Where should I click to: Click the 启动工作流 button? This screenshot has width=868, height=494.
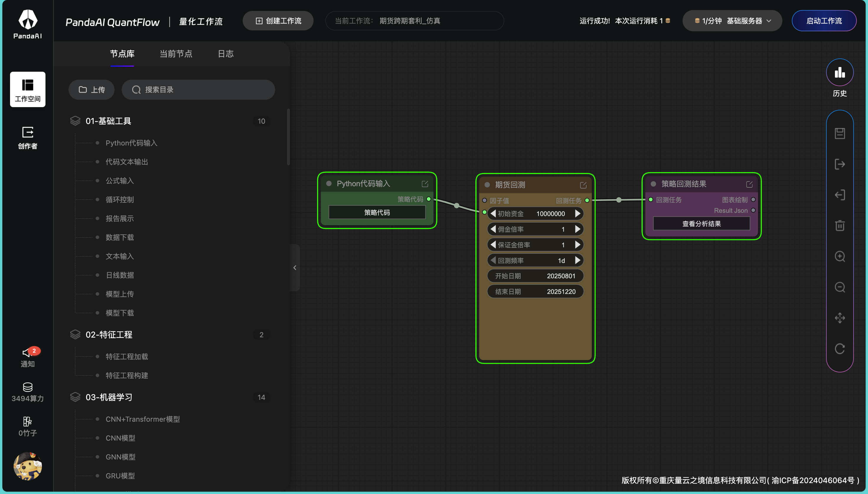click(824, 21)
